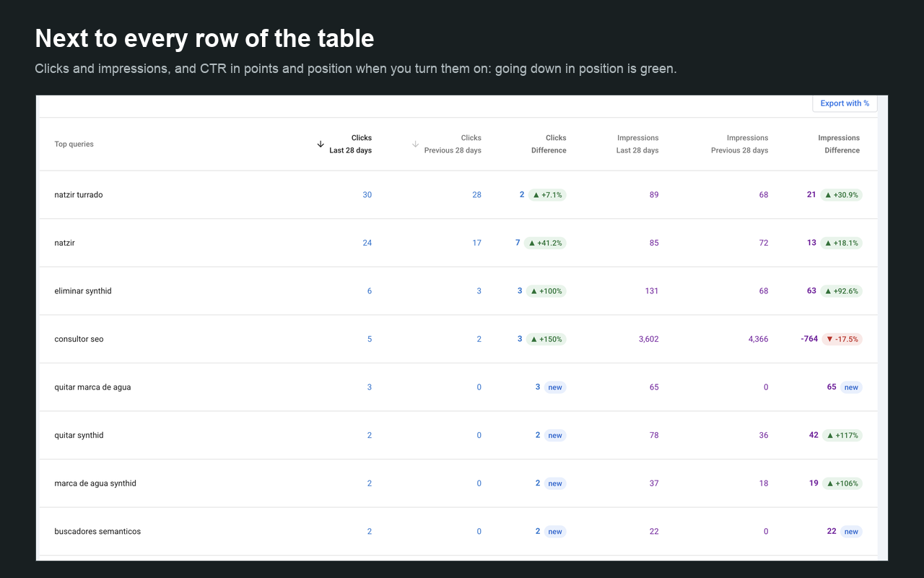Screen dimensions: 924x578
Task: Click the +41.2% clicks change badge
Action: click(x=545, y=243)
